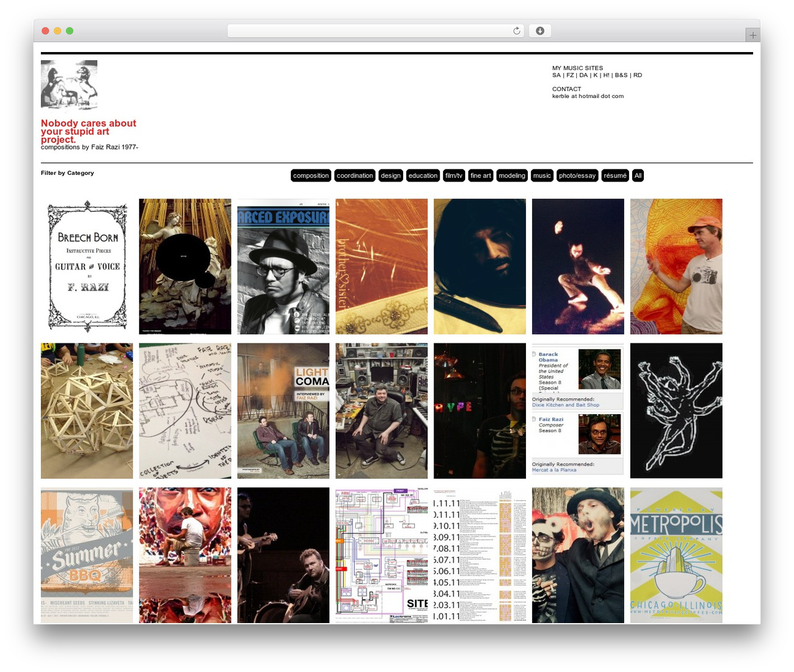Open the brother & sister orange cover thumbnail
The width and height of the screenshot is (794, 672).
381,267
